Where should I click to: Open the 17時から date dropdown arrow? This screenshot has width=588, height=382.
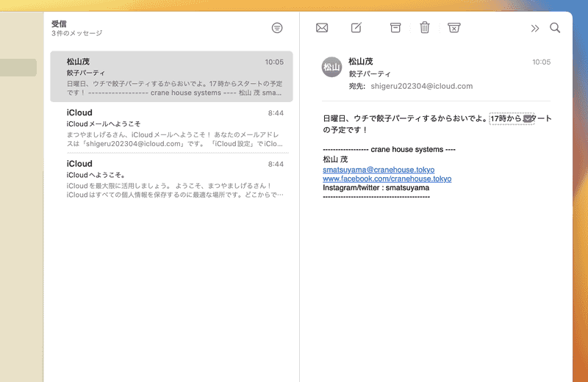(528, 119)
